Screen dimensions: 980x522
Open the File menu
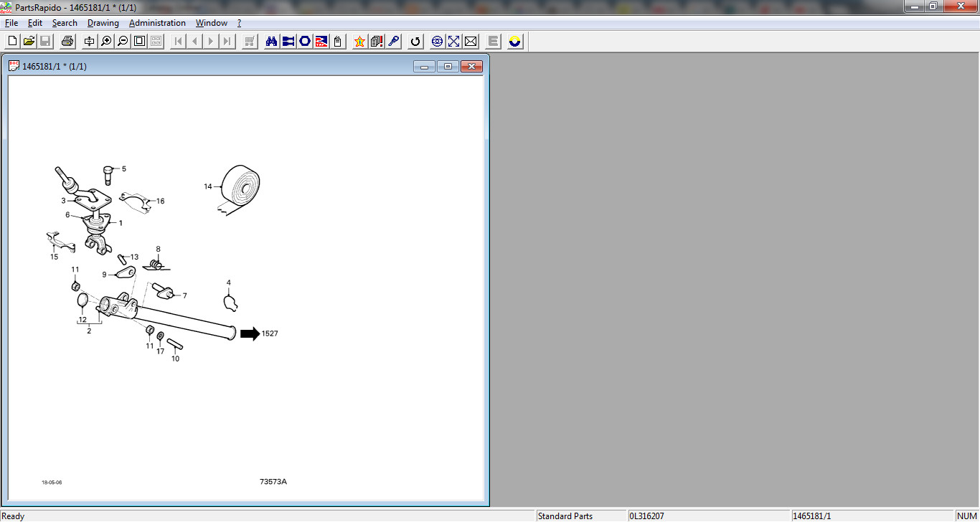click(11, 23)
